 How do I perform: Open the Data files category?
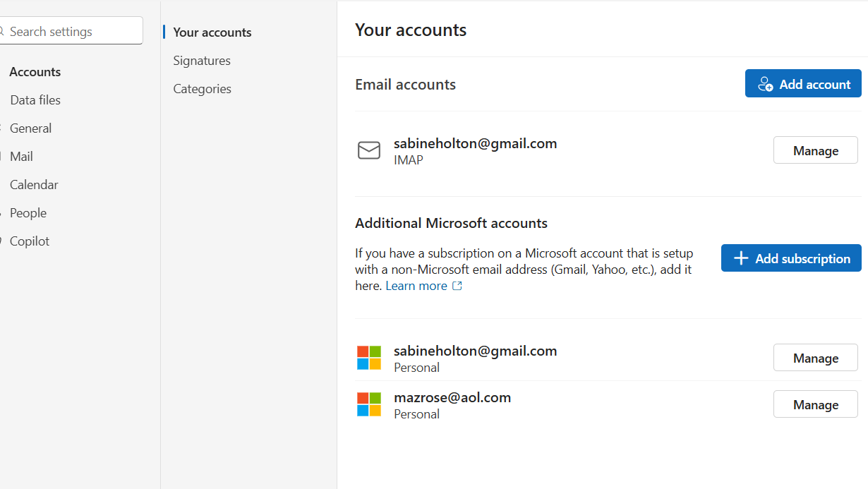tap(35, 100)
